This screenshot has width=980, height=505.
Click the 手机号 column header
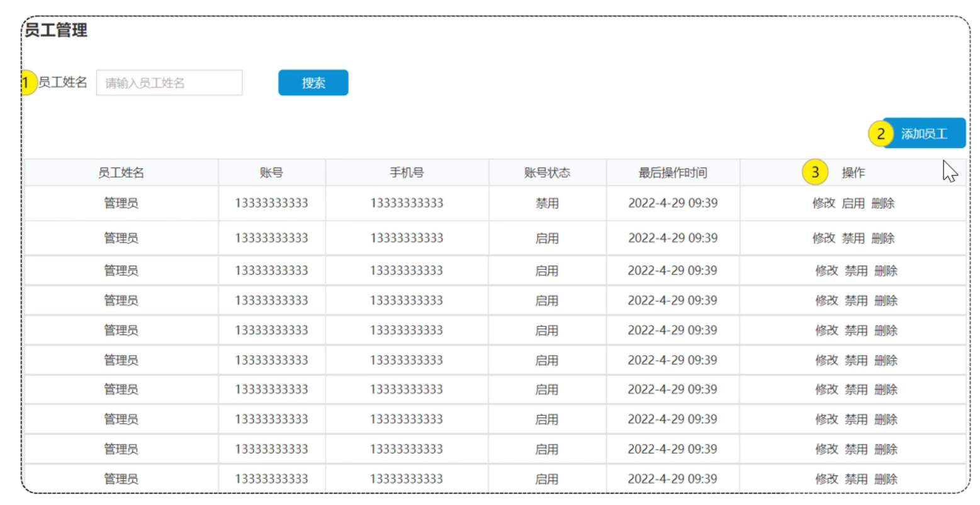407,173
